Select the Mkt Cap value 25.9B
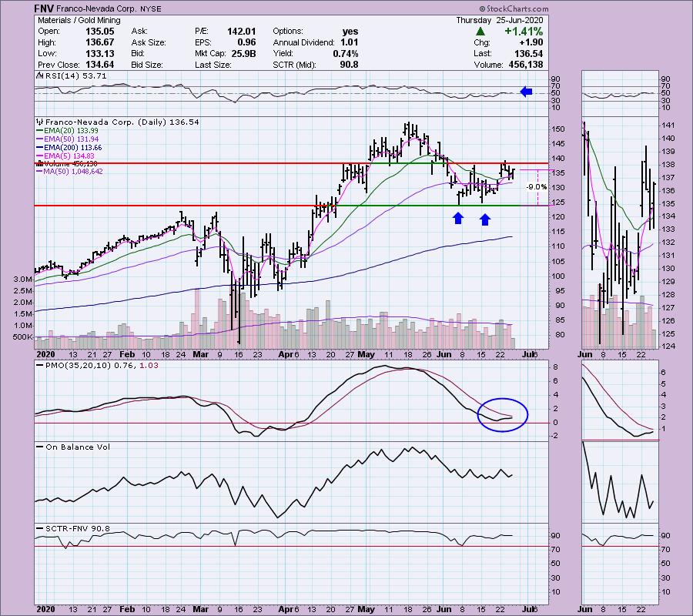This screenshot has width=693, height=616. [243, 53]
